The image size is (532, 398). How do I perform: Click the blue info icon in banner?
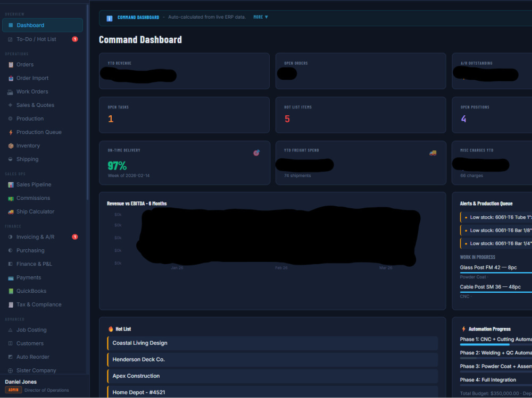pyautogui.click(x=109, y=18)
